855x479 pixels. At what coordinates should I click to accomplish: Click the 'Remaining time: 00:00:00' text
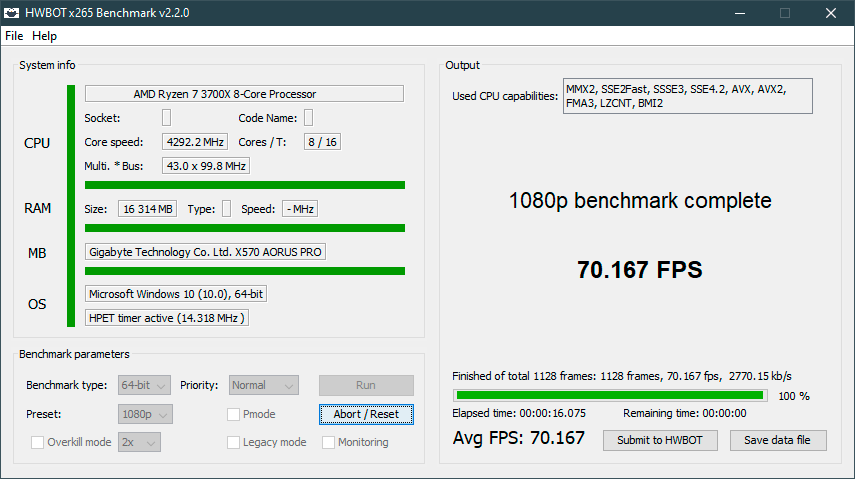coord(685,414)
